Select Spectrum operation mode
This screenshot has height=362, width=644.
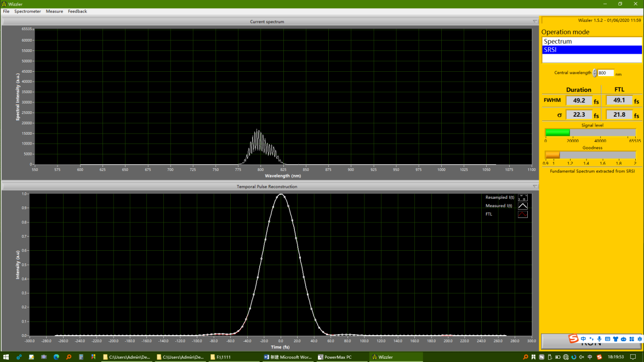click(x=591, y=42)
